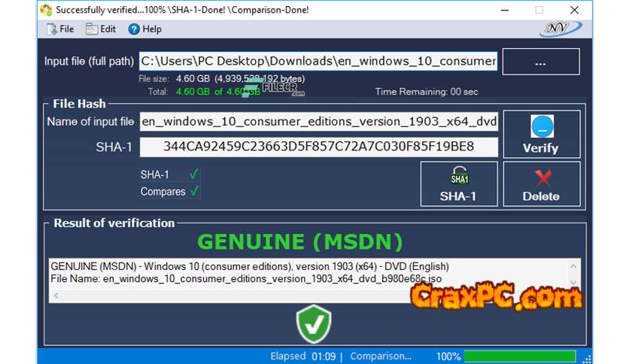The height and width of the screenshot is (364, 629).
Task: Click the NV logo icon
Action: tap(561, 28)
